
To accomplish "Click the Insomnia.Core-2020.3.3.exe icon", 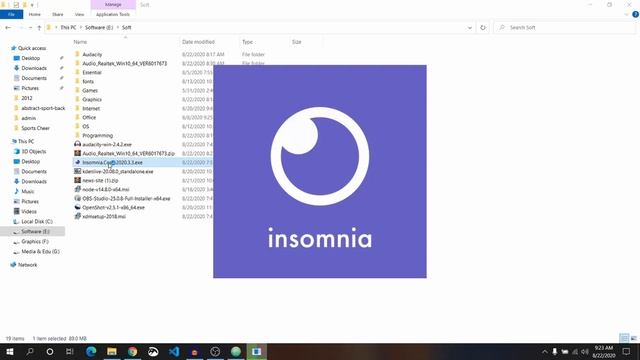I will point(78,162).
